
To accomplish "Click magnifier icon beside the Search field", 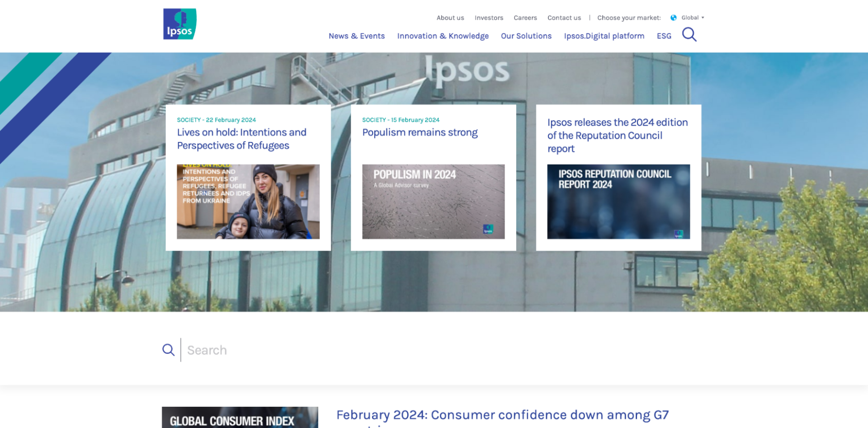I will [x=168, y=350].
